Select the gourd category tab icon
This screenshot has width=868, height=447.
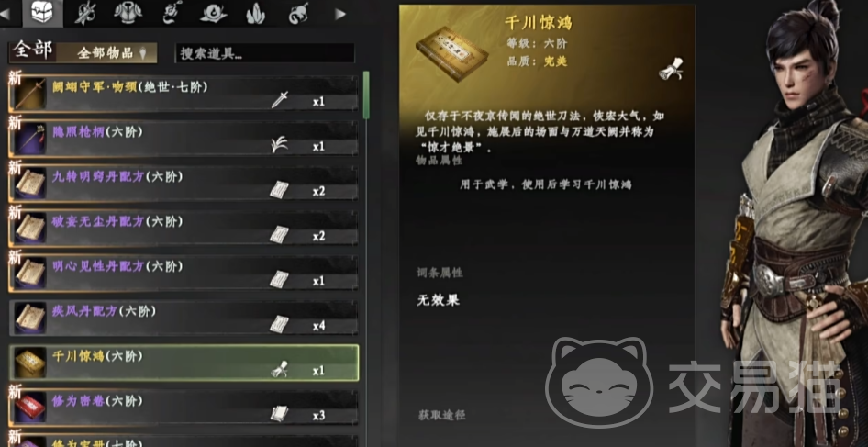[299, 13]
